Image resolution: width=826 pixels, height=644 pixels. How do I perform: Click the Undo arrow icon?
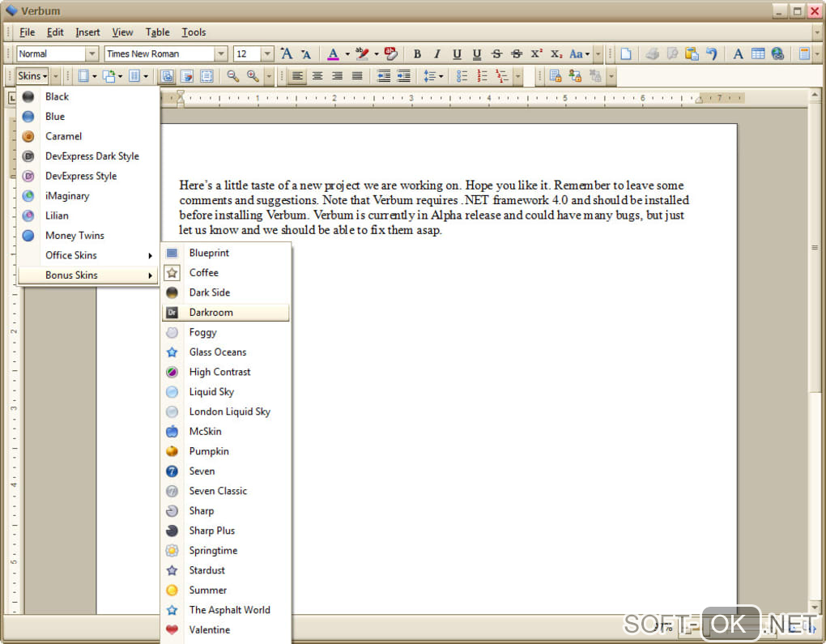[x=712, y=53]
